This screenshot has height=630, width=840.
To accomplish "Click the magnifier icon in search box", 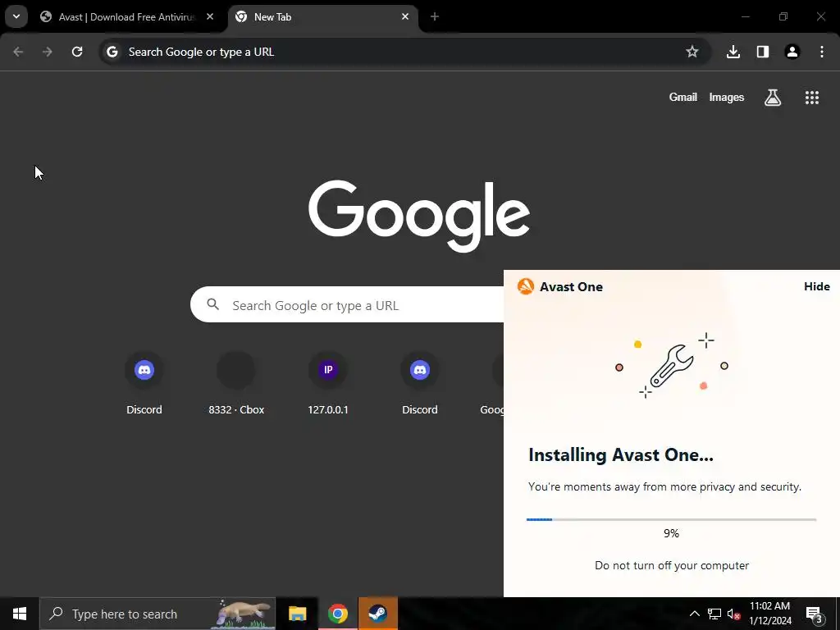I will point(212,304).
